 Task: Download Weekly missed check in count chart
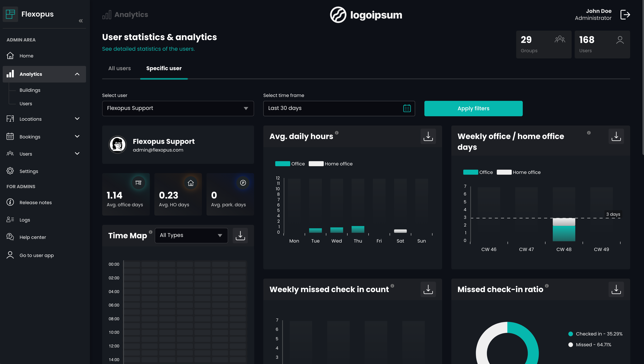[x=428, y=289]
